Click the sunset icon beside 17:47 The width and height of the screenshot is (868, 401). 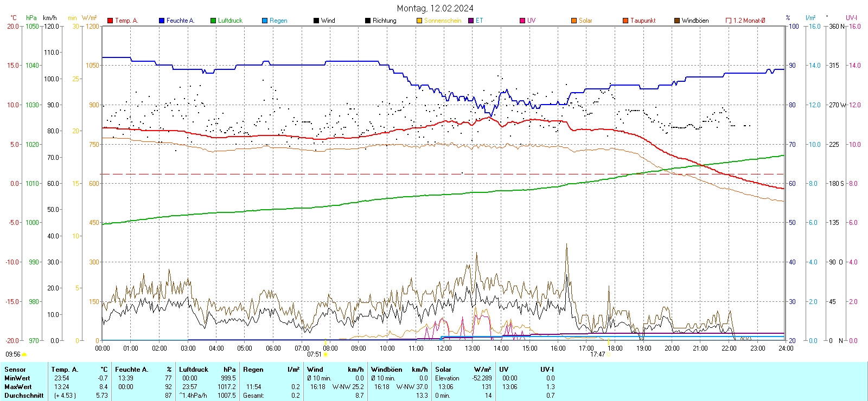tap(609, 354)
